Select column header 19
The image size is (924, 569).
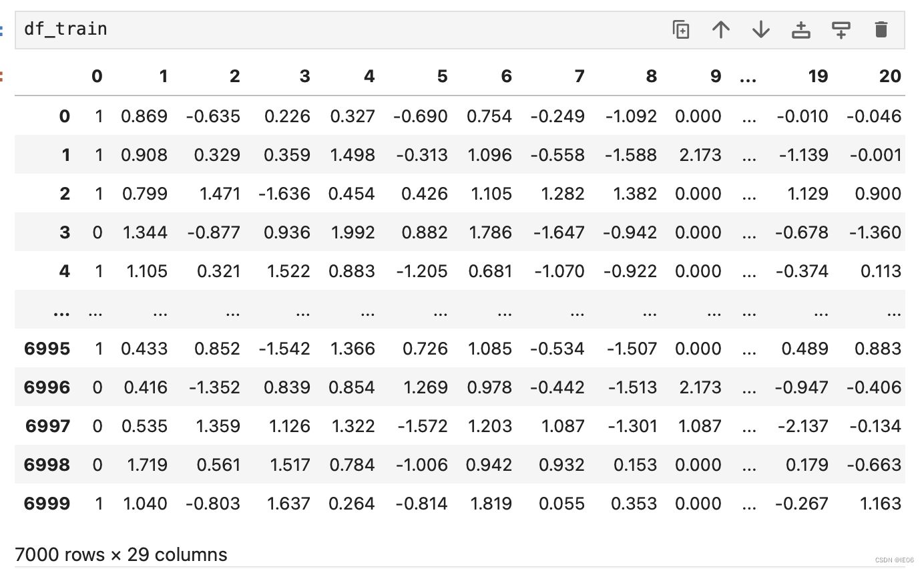[818, 77]
